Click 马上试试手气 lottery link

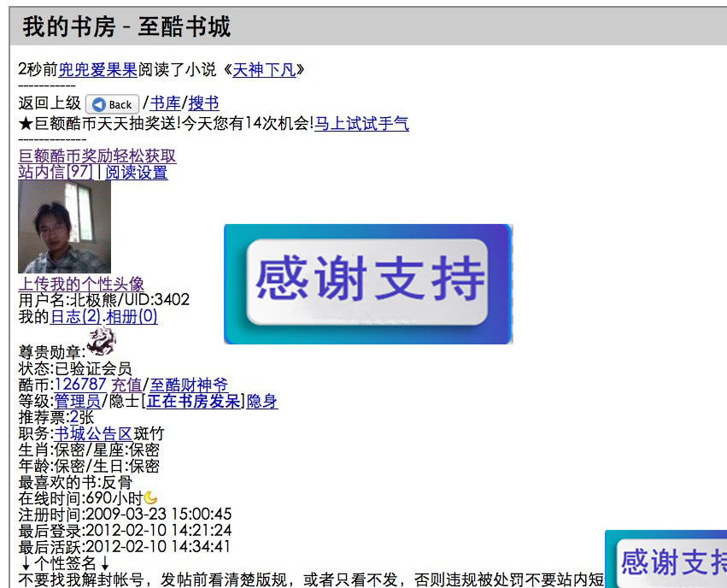pyautogui.click(x=361, y=124)
